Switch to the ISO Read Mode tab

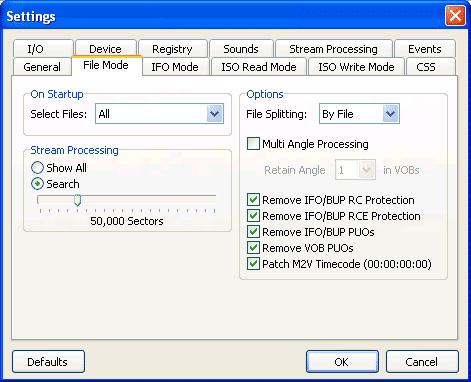pos(259,67)
